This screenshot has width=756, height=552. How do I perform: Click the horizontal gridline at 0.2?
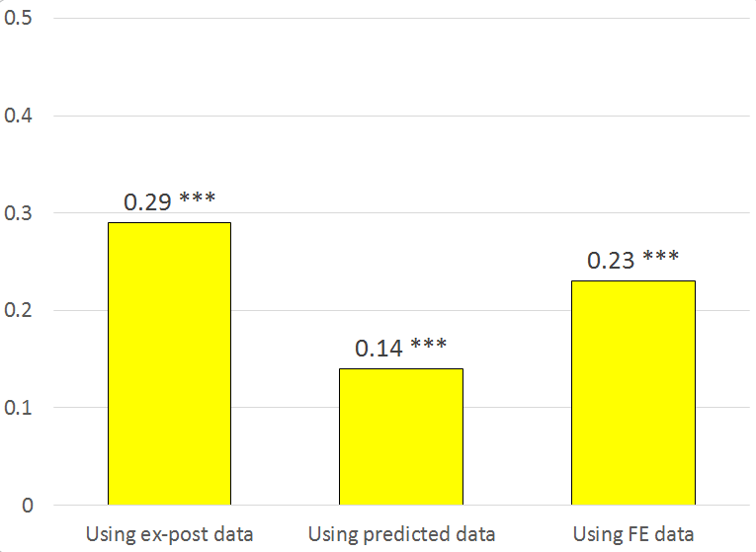[x=287, y=311]
